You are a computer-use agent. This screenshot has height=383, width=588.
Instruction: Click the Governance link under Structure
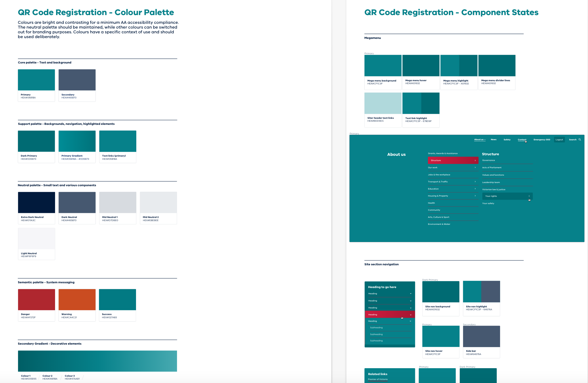point(488,160)
